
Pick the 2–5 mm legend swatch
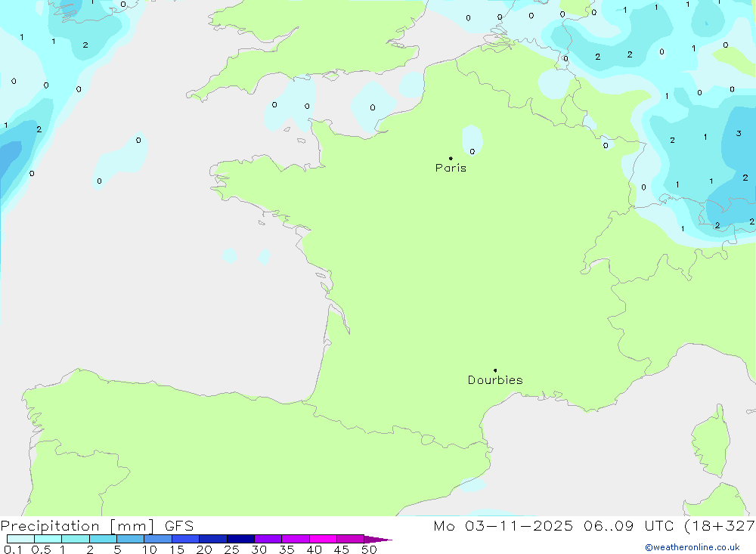[103, 539]
